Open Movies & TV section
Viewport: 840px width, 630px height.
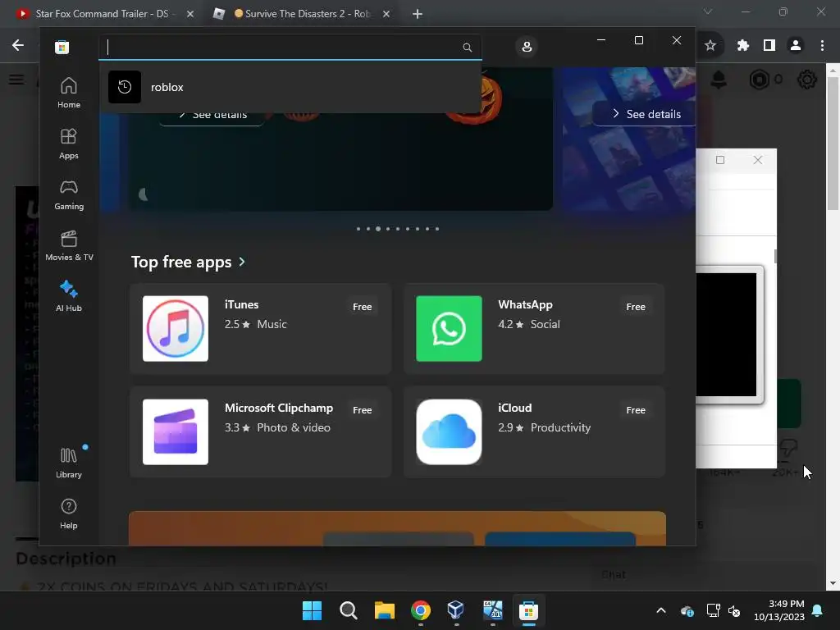[x=69, y=245]
